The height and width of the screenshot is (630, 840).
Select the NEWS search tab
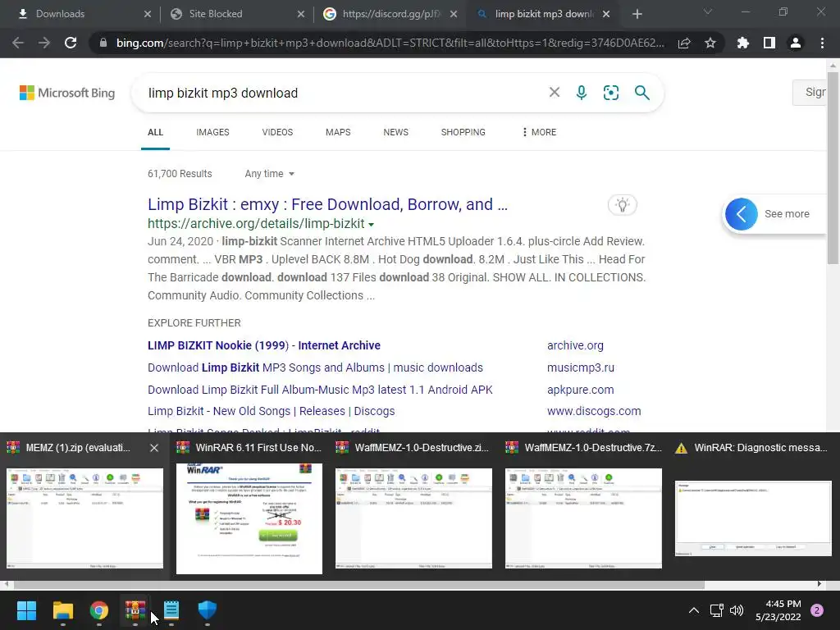coord(396,132)
